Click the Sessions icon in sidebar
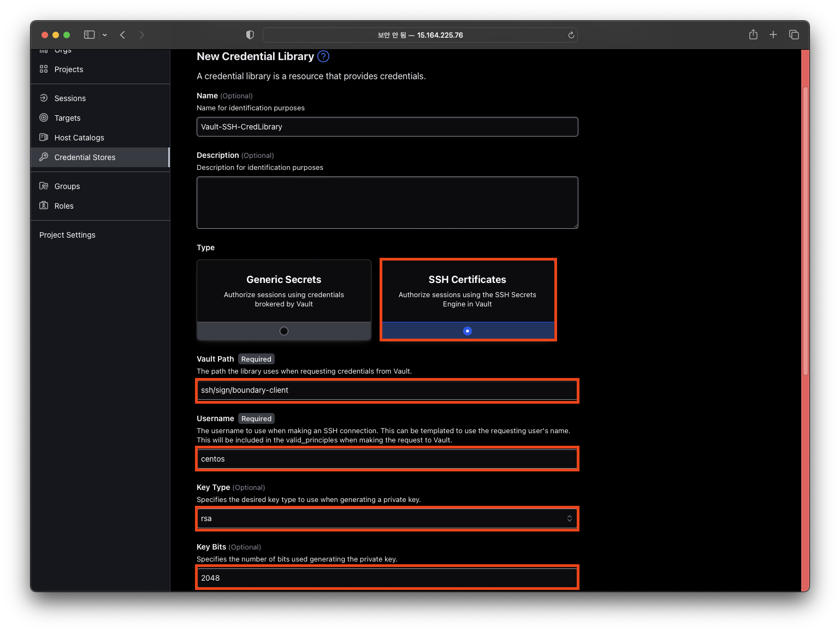 [x=44, y=98]
